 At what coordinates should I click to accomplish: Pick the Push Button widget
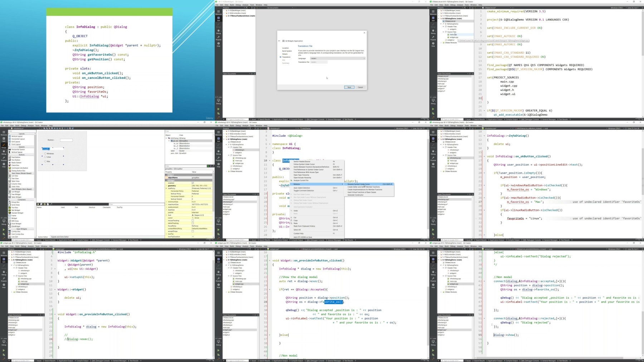point(16,157)
